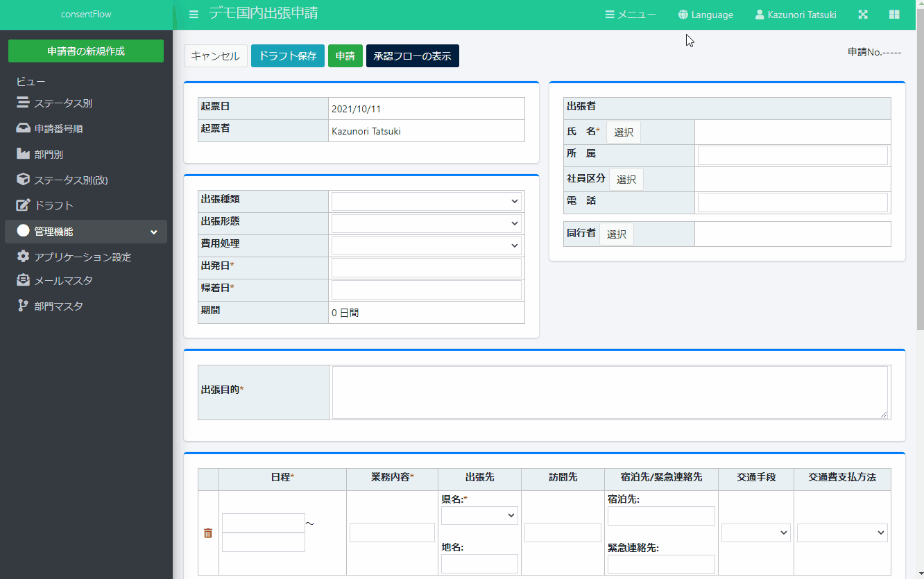Click the 帰着日 input field
This screenshot has height=579, width=924.
click(x=427, y=290)
